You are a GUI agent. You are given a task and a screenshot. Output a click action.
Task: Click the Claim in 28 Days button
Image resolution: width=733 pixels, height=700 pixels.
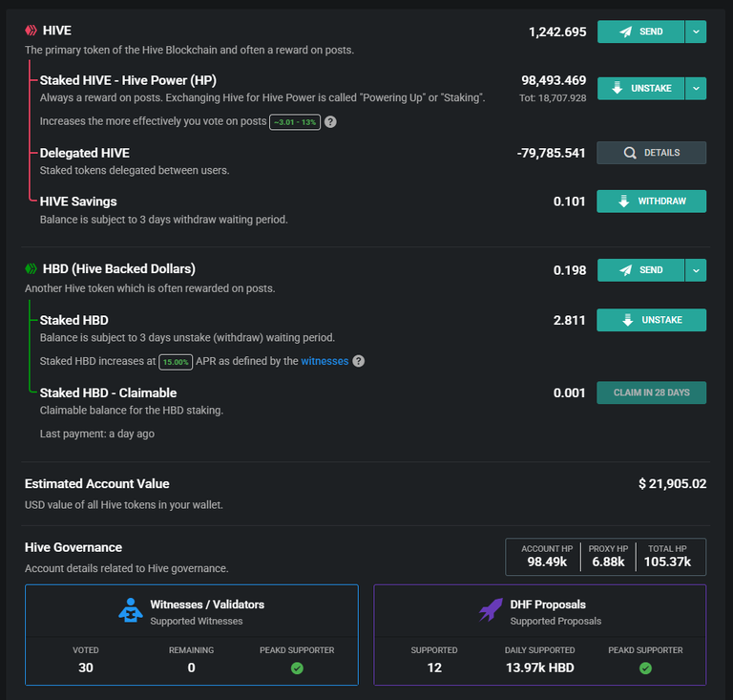click(x=651, y=392)
